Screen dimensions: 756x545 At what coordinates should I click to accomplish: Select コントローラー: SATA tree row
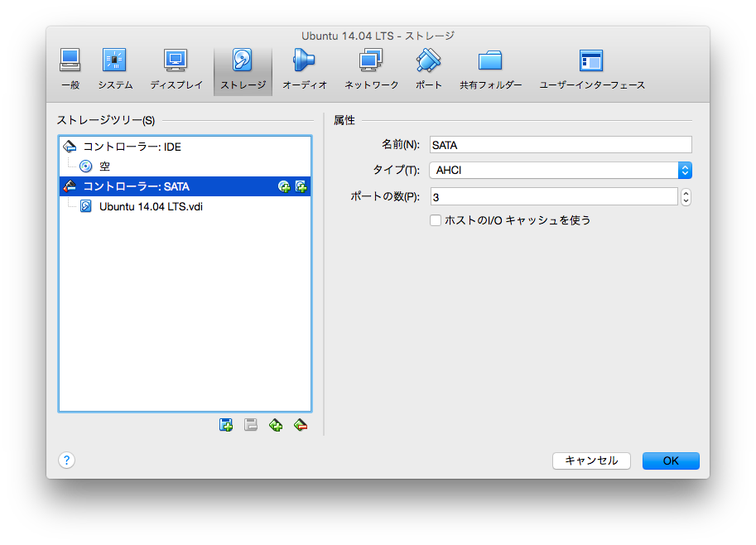point(185,186)
